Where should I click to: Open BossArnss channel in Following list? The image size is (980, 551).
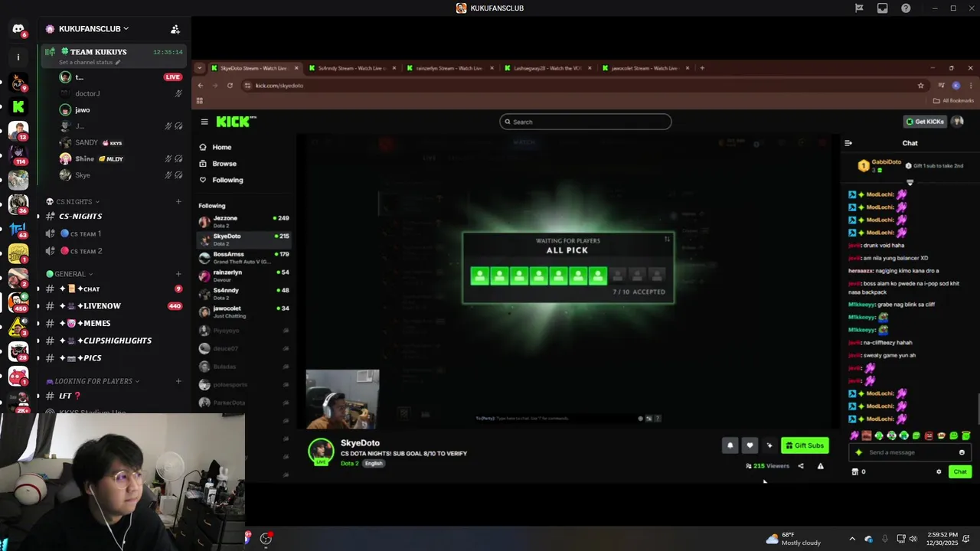point(244,258)
